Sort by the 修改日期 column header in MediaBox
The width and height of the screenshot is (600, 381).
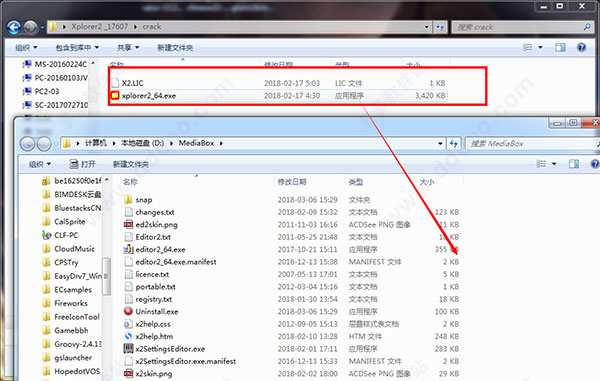[x=292, y=182]
